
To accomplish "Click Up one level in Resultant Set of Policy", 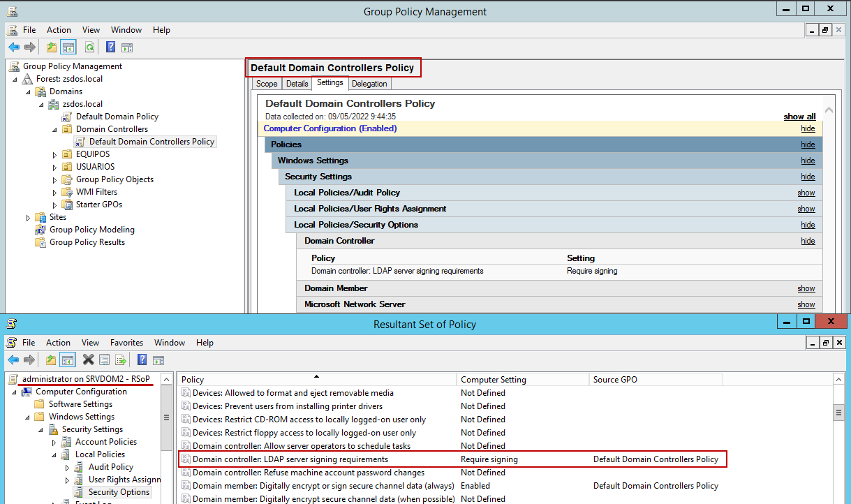I will click(x=52, y=360).
